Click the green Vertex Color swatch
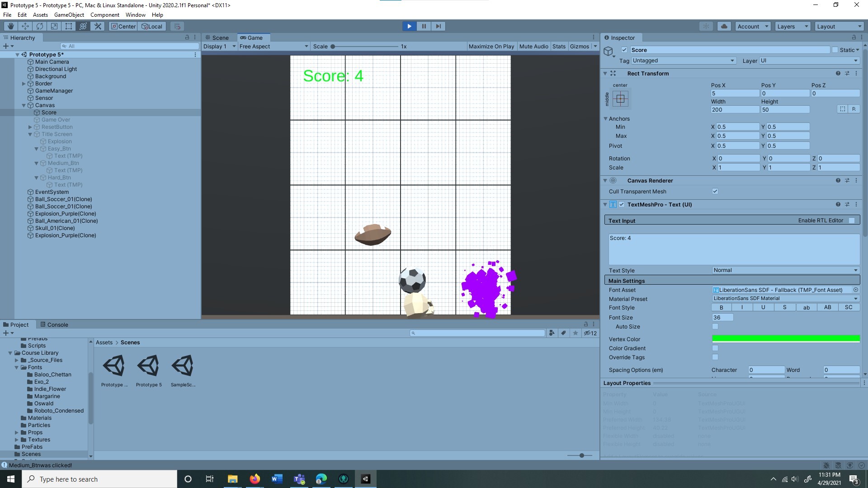 (785, 338)
